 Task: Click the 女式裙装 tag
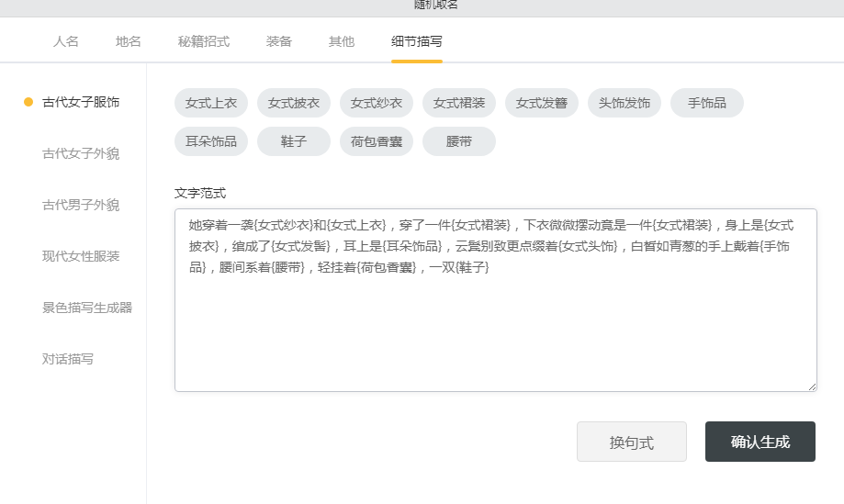coord(459,103)
